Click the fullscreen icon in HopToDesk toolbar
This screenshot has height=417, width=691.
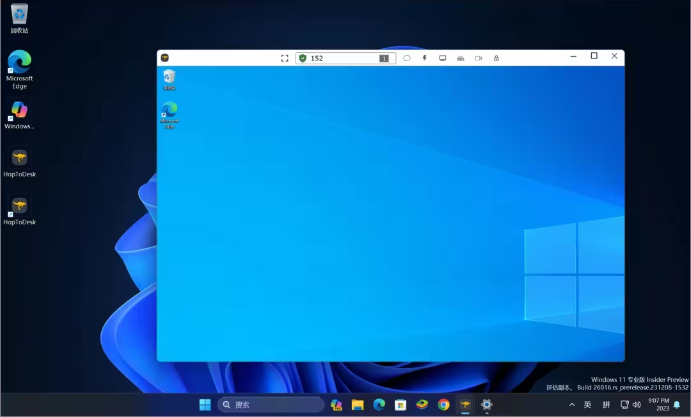click(285, 58)
